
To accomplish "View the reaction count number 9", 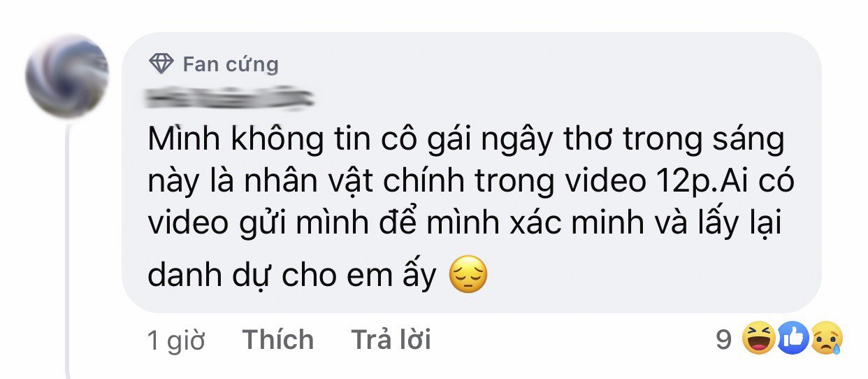I will coord(725,341).
